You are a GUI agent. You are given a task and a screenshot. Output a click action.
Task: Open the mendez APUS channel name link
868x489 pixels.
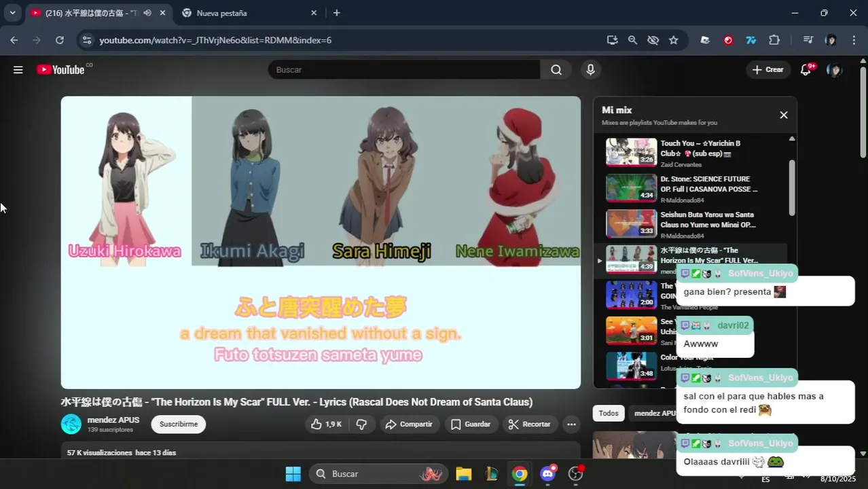point(113,420)
